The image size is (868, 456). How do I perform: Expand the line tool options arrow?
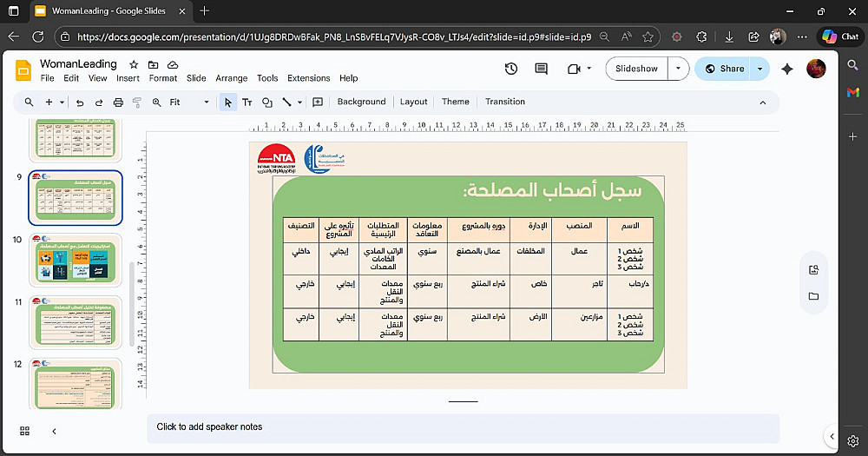tap(299, 102)
